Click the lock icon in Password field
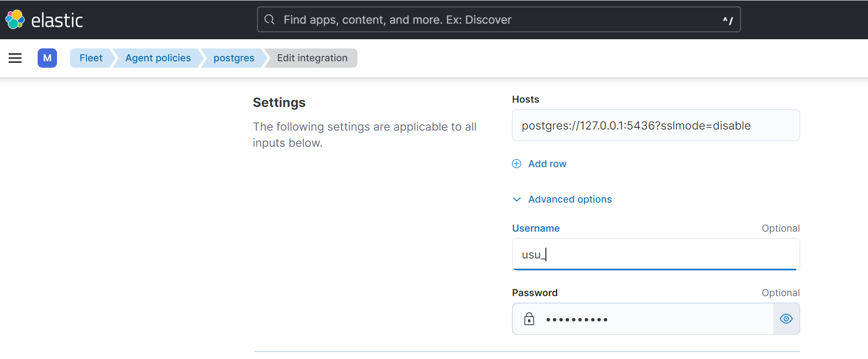The height and width of the screenshot is (359, 868). pyautogui.click(x=529, y=319)
